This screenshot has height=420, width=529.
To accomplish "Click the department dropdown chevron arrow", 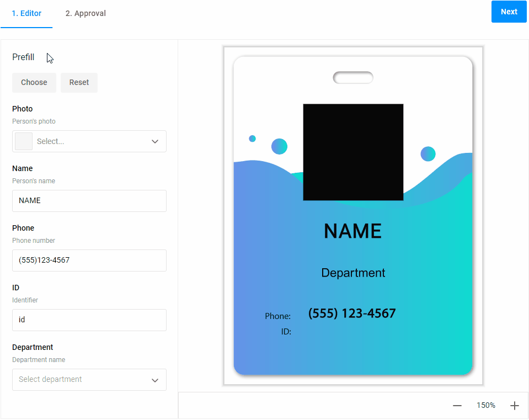I will click(x=155, y=380).
